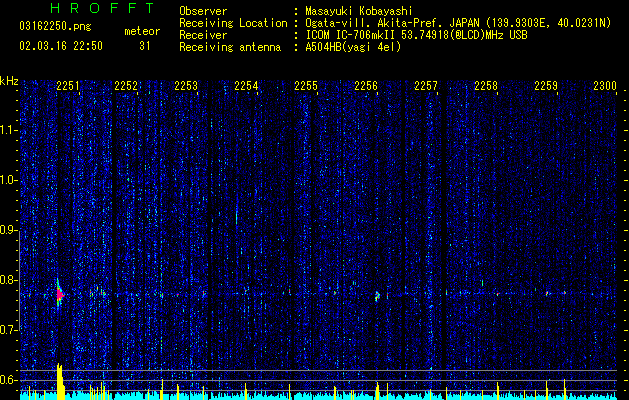629x400 pixels.
Task: Select the filename 03162250.png
Action: point(55,27)
